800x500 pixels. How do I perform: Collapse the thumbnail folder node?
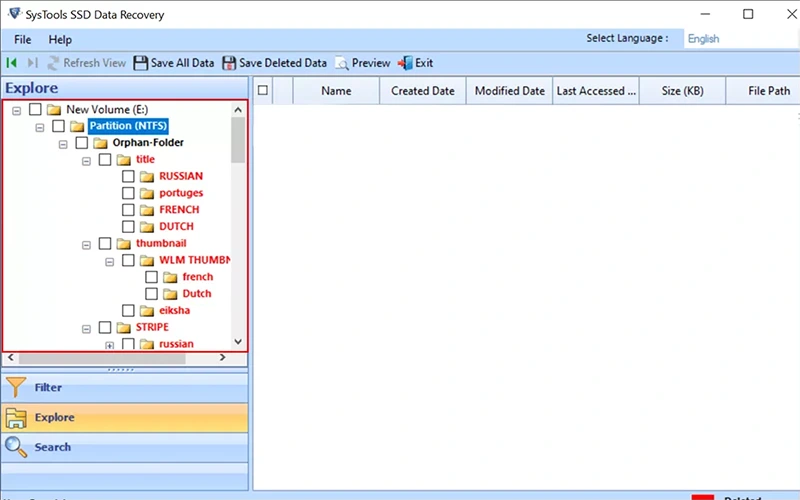[x=86, y=245]
